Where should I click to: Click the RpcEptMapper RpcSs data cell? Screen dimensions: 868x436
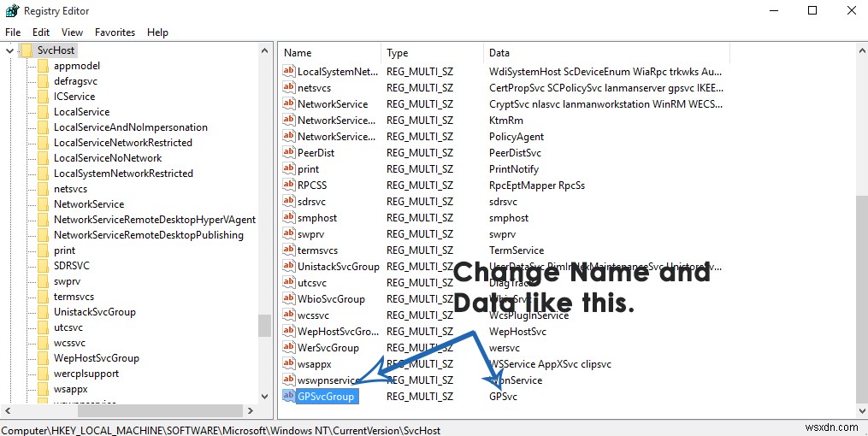537,186
